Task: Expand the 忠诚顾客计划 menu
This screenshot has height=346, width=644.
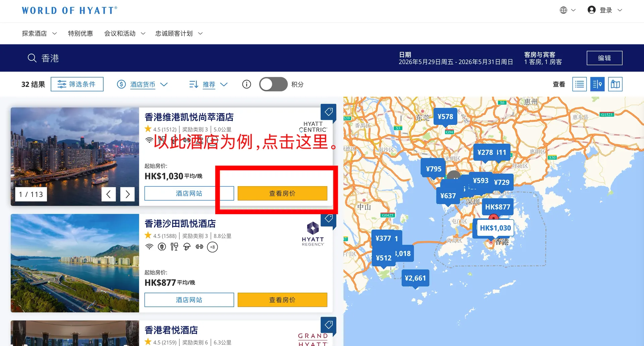Action: coord(179,34)
